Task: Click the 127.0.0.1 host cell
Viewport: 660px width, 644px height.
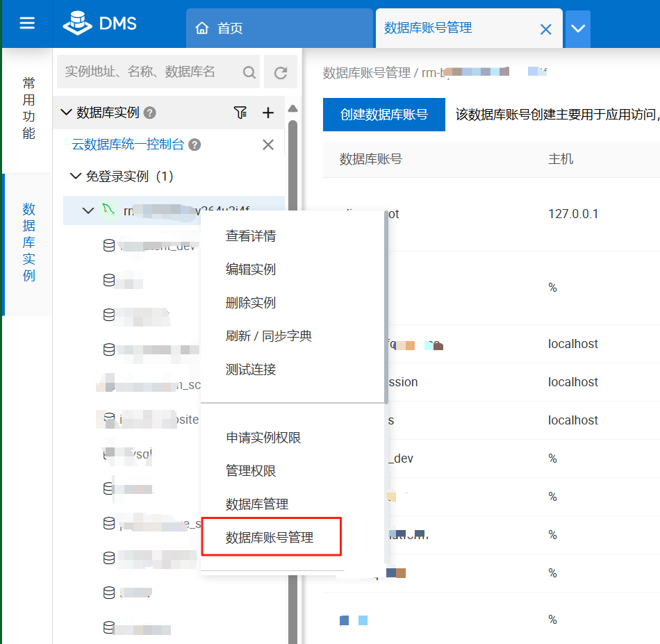Action: [573, 214]
